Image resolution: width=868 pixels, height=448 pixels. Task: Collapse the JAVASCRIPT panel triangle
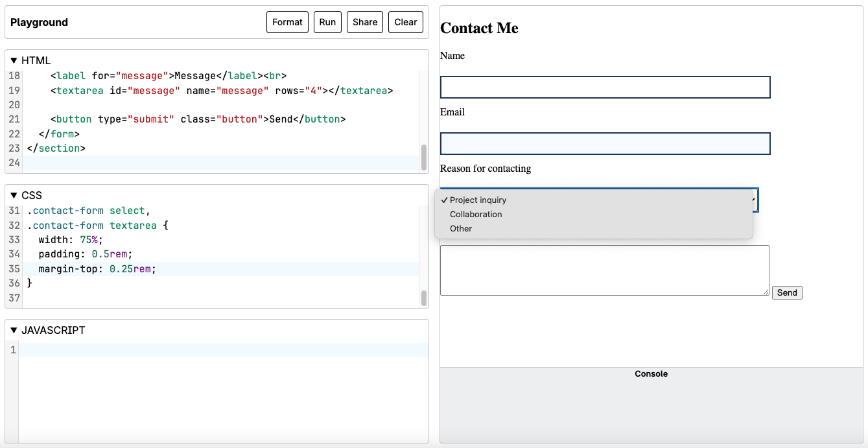coord(14,331)
